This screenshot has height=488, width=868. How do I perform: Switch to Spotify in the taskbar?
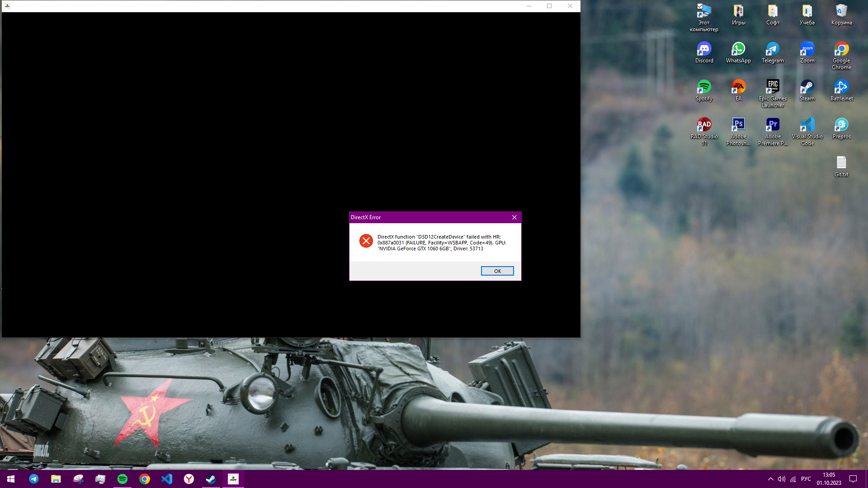click(x=122, y=479)
